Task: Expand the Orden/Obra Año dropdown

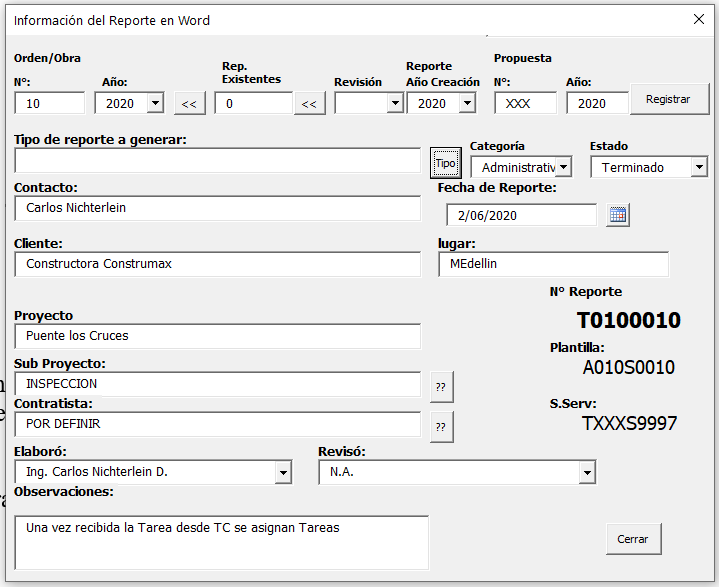Action: pos(155,103)
